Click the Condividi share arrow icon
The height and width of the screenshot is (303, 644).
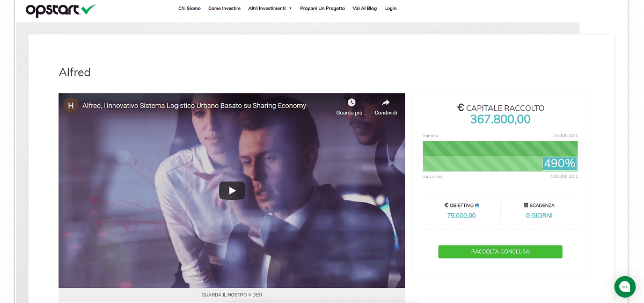coord(385,102)
